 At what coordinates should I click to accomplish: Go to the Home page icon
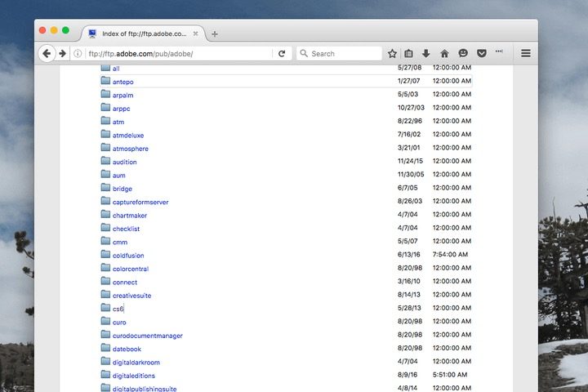tap(444, 53)
